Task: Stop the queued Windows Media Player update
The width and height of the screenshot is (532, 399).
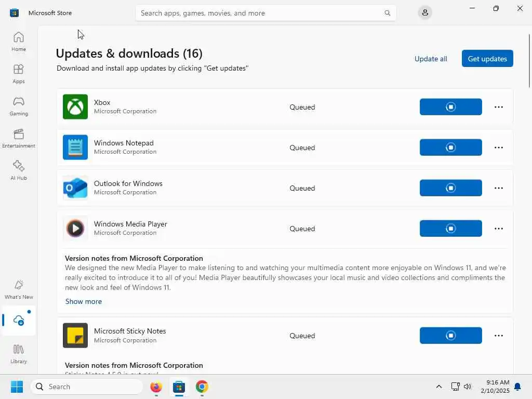Action: 450,229
